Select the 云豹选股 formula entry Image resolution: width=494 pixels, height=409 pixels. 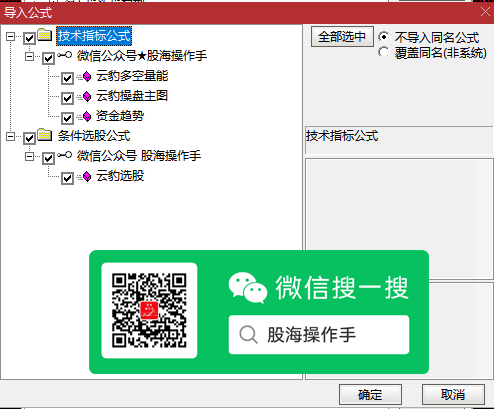120,176
